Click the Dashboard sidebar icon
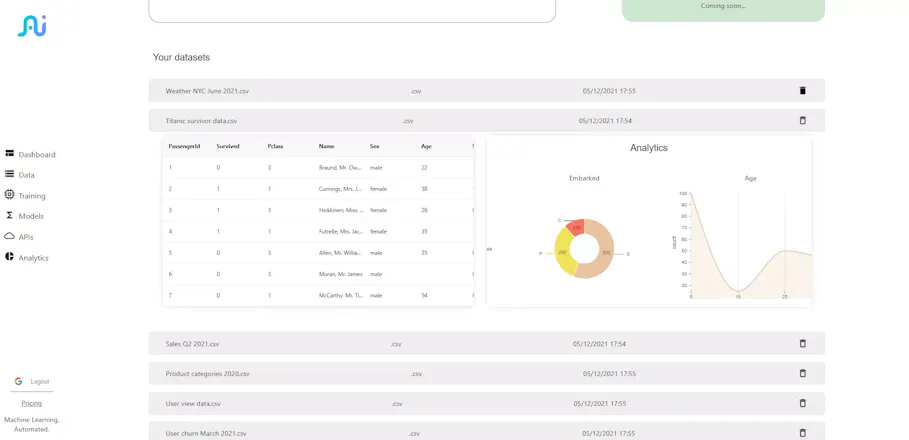This screenshot has height=440, width=909. (x=9, y=154)
